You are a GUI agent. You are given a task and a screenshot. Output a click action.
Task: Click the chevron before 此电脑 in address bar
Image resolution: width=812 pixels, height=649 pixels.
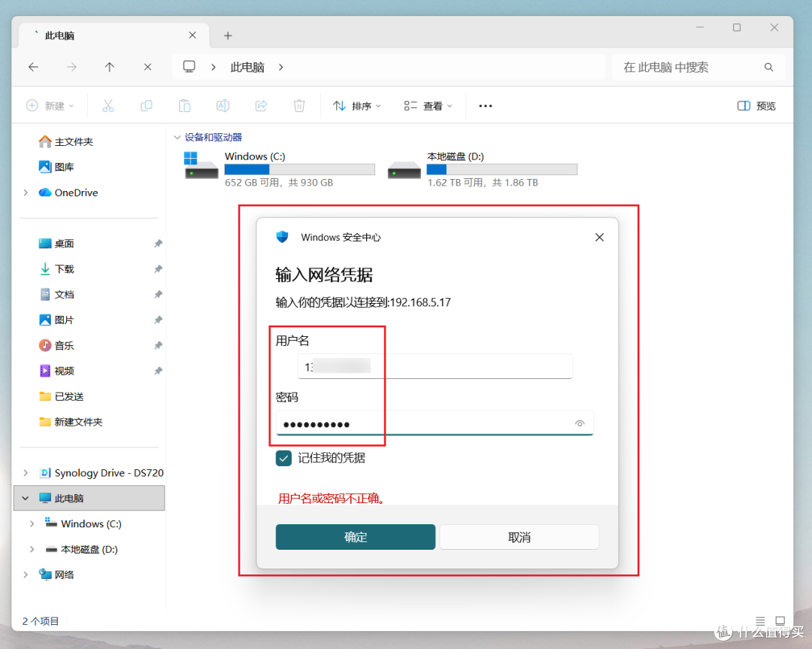point(214,67)
